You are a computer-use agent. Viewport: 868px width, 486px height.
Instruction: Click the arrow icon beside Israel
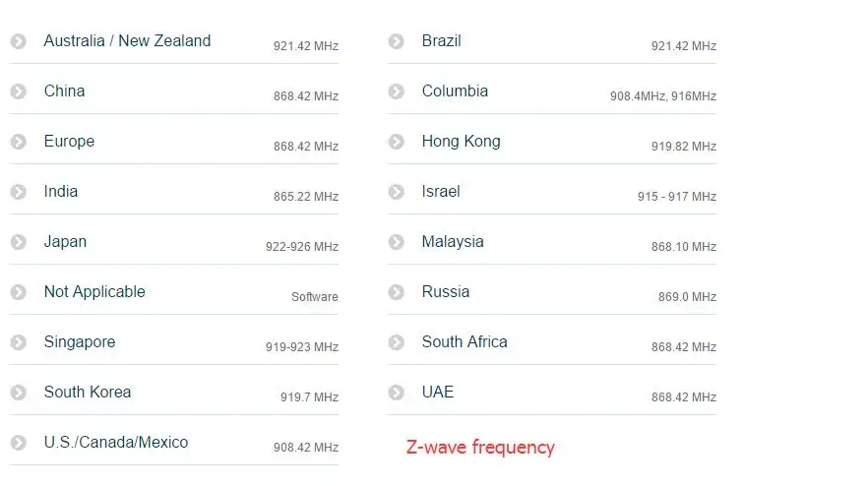point(396,192)
